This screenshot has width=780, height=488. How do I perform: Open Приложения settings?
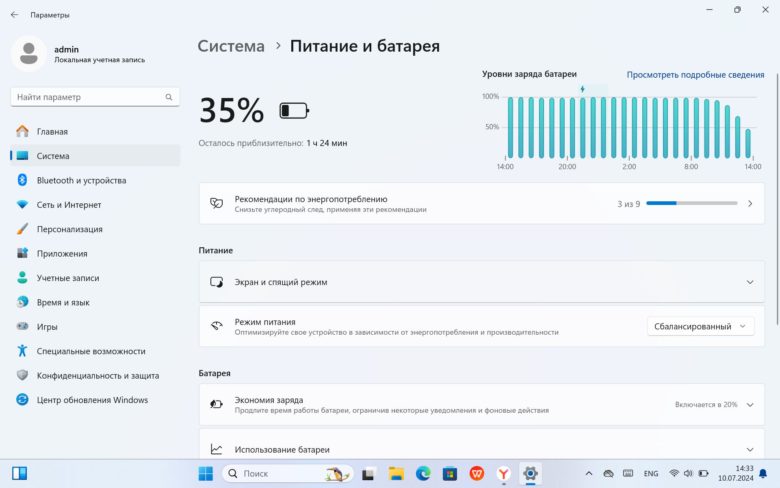coord(95,253)
